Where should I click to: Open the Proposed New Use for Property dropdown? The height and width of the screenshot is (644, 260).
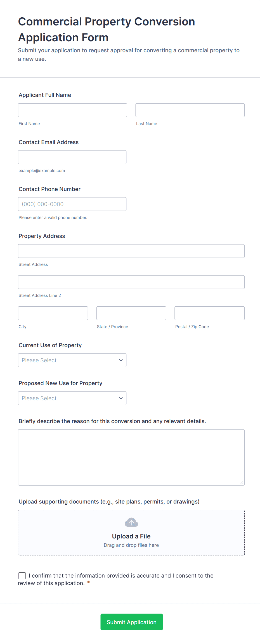(x=72, y=398)
